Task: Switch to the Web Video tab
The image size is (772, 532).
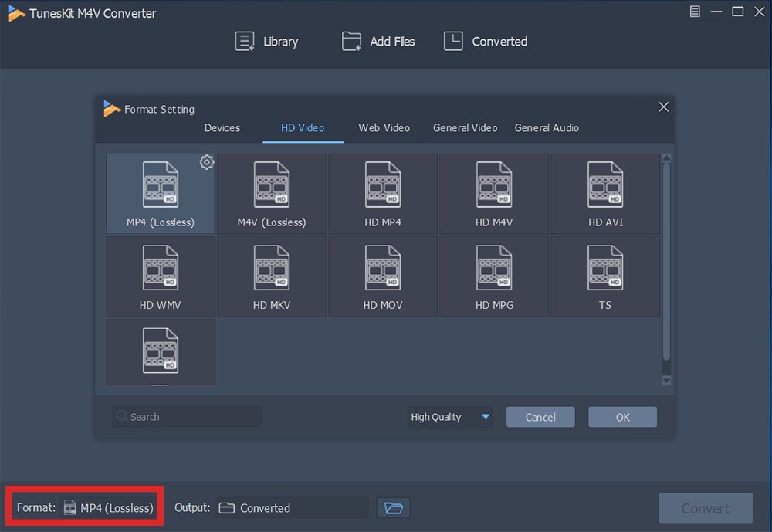Action: pos(384,128)
